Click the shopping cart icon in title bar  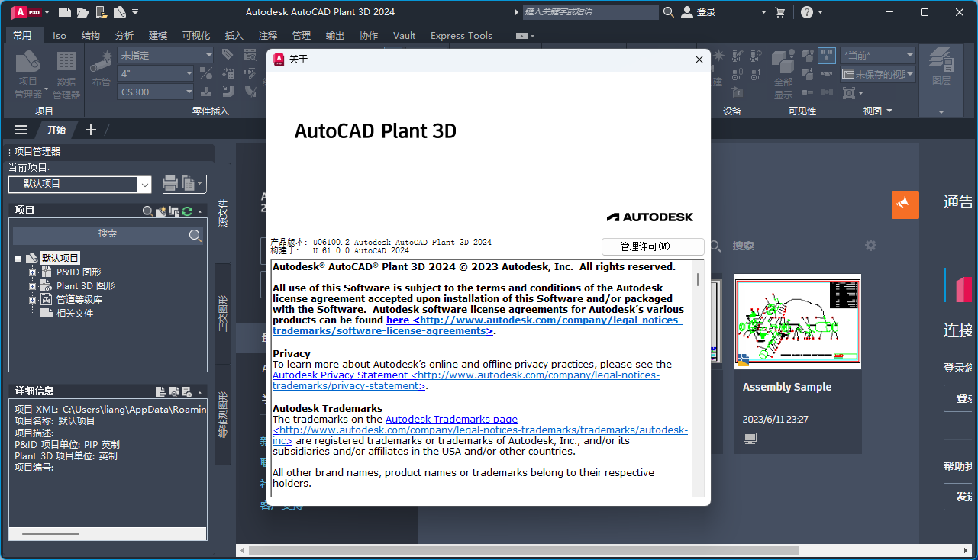point(779,12)
